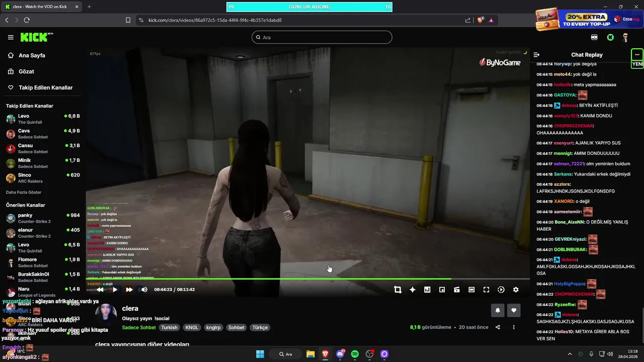
Task: Seek on the green video progress bar
Action: (x=307, y=279)
